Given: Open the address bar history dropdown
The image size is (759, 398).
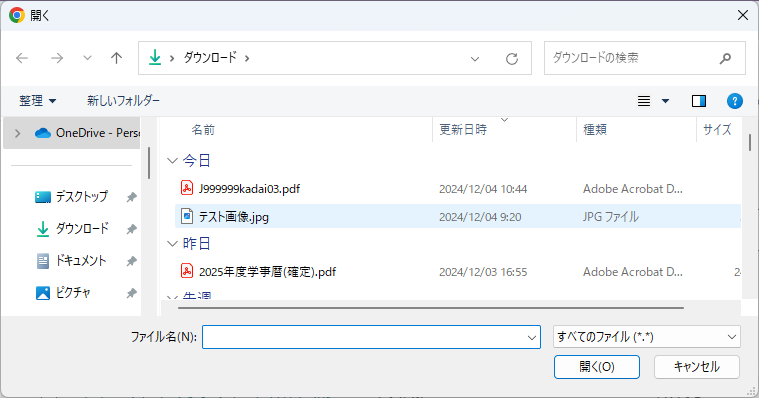Looking at the screenshot, I should pyautogui.click(x=475, y=59).
